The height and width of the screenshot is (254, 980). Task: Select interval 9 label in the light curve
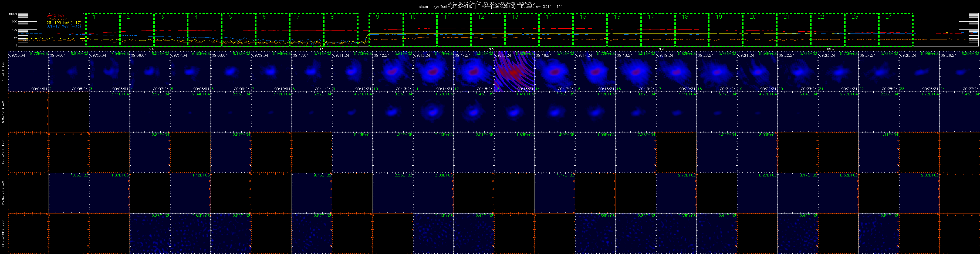click(377, 17)
